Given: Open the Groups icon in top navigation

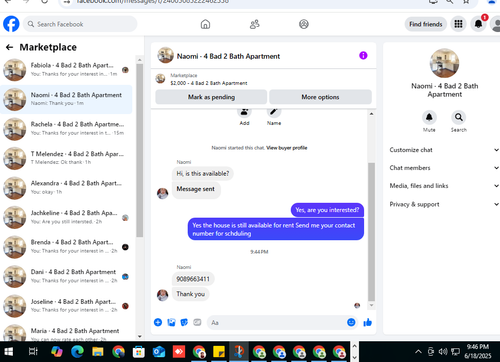Looking at the screenshot, I should click(304, 24).
